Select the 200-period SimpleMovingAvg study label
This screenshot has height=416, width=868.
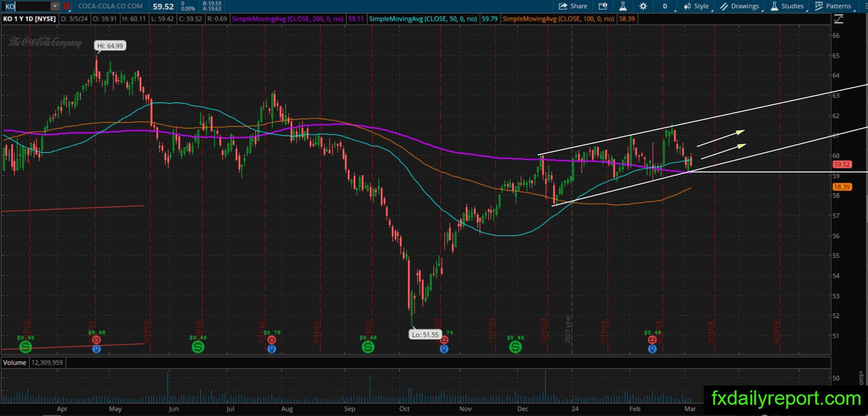pos(288,19)
